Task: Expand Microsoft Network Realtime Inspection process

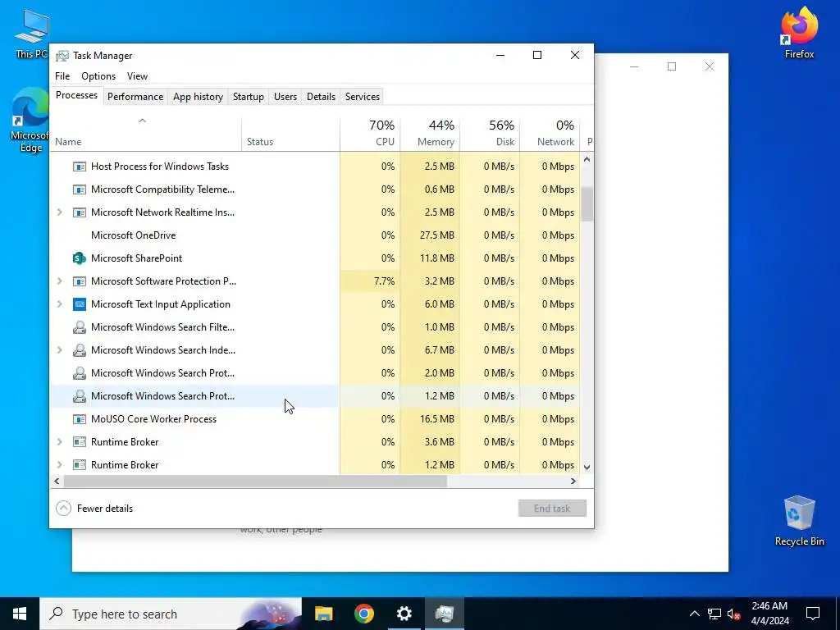Action: [x=59, y=212]
